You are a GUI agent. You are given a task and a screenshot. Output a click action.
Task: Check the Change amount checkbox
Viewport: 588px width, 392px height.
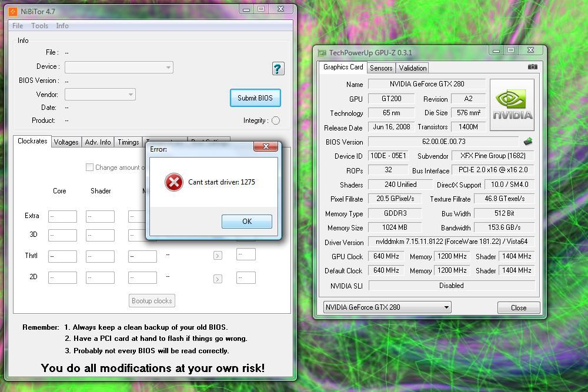click(89, 167)
